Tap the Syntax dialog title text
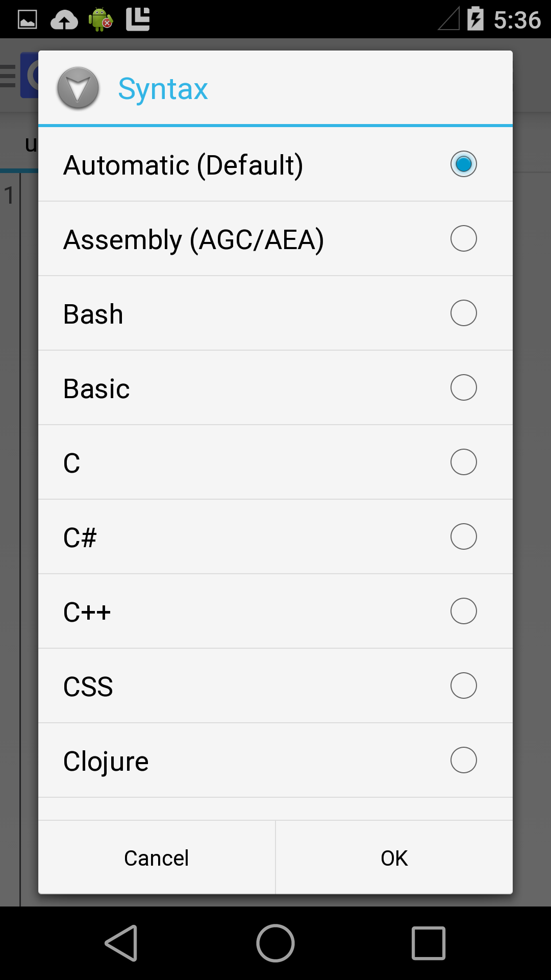This screenshot has width=551, height=980. (x=163, y=89)
